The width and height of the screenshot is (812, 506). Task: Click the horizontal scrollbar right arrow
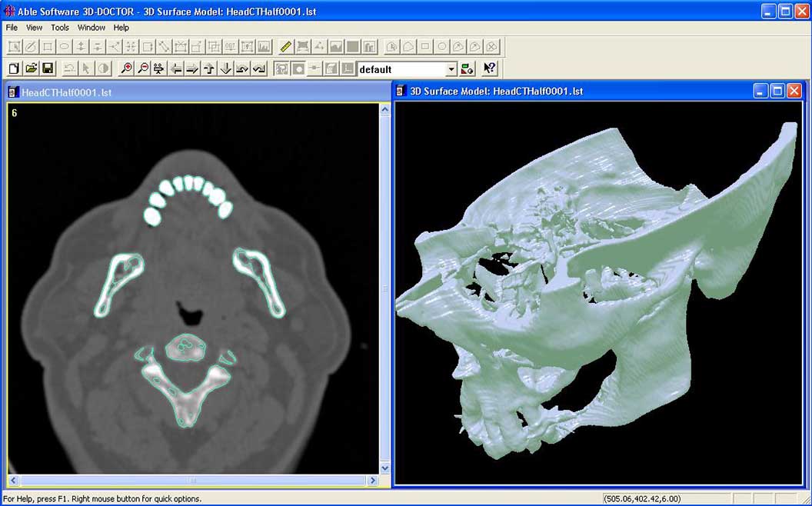coord(371,481)
